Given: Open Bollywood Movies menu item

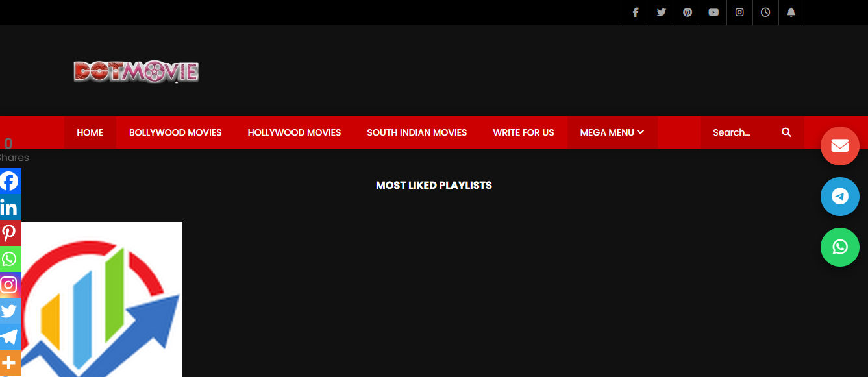Looking at the screenshot, I should tap(175, 132).
